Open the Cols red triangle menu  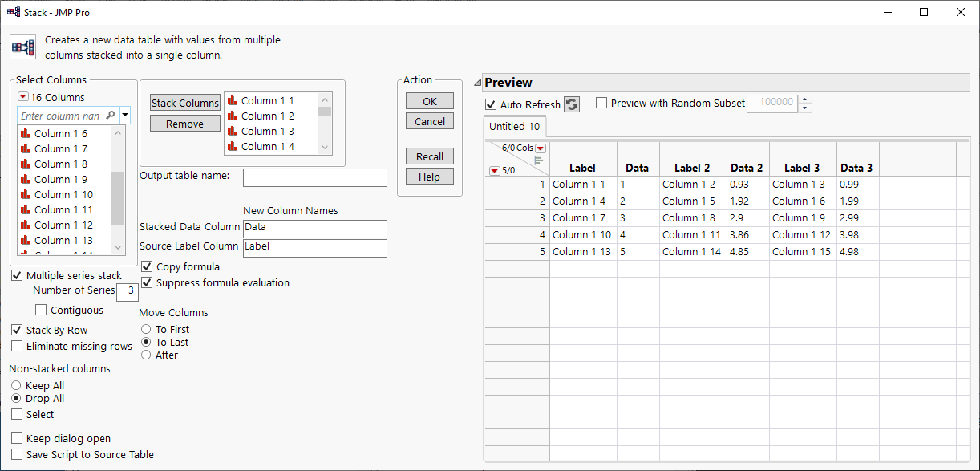(x=541, y=148)
